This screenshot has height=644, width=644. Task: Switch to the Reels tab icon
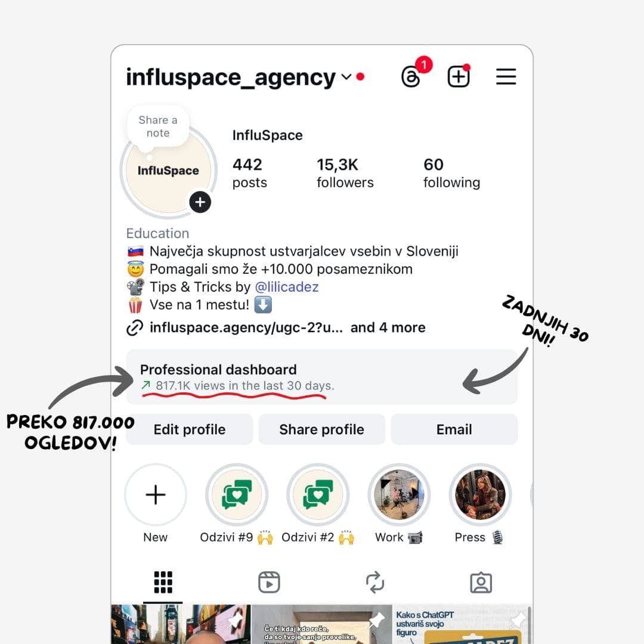pos(269,582)
